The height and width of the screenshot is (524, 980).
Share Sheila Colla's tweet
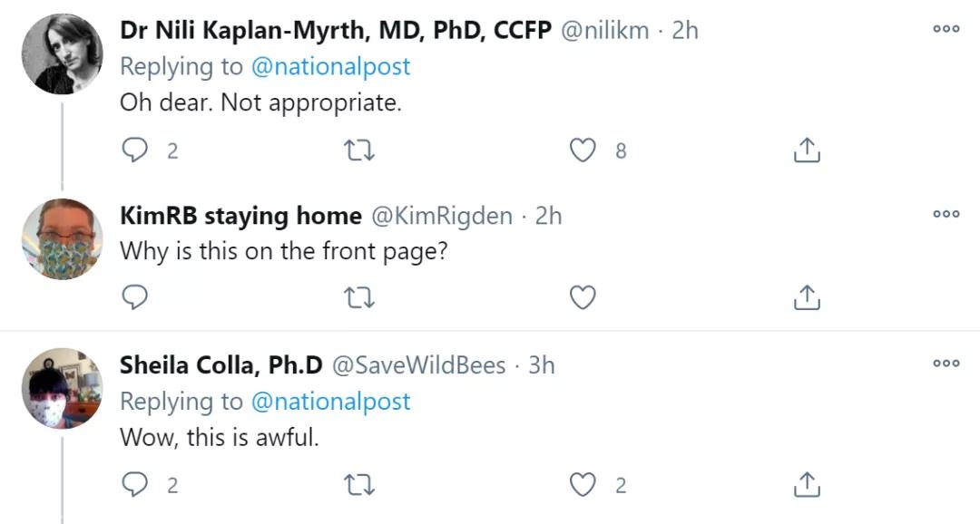click(807, 486)
